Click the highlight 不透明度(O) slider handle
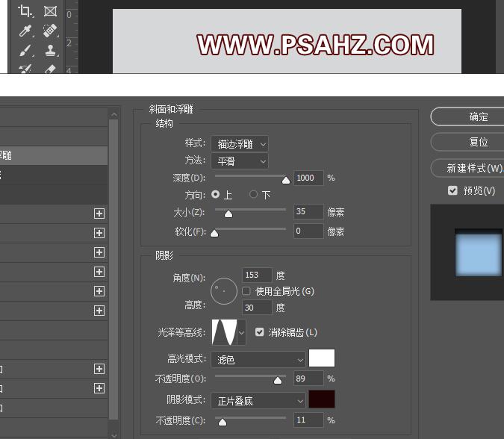Screen dimensions: 504x439 pos(278,381)
